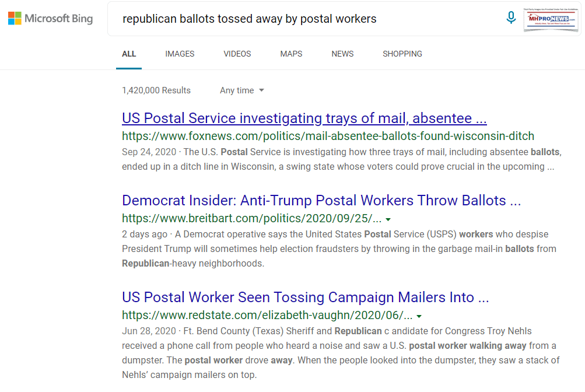Click the breitbart.com green URL text
This screenshot has height=392, width=585.
(x=251, y=219)
